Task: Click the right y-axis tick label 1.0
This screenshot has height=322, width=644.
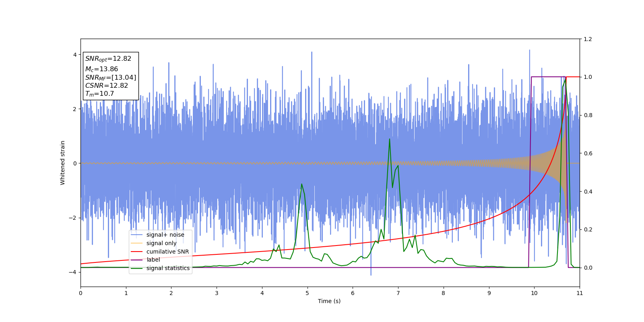Action: (588, 77)
